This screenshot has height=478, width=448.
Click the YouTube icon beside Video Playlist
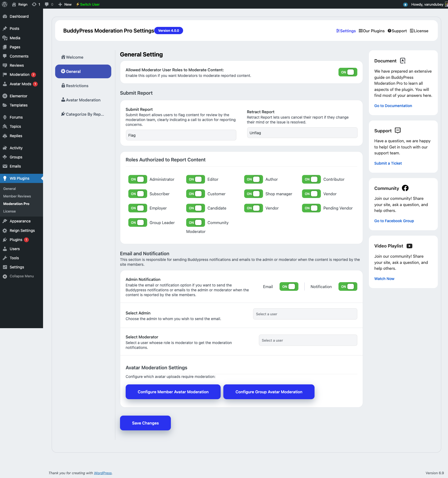[410, 246]
